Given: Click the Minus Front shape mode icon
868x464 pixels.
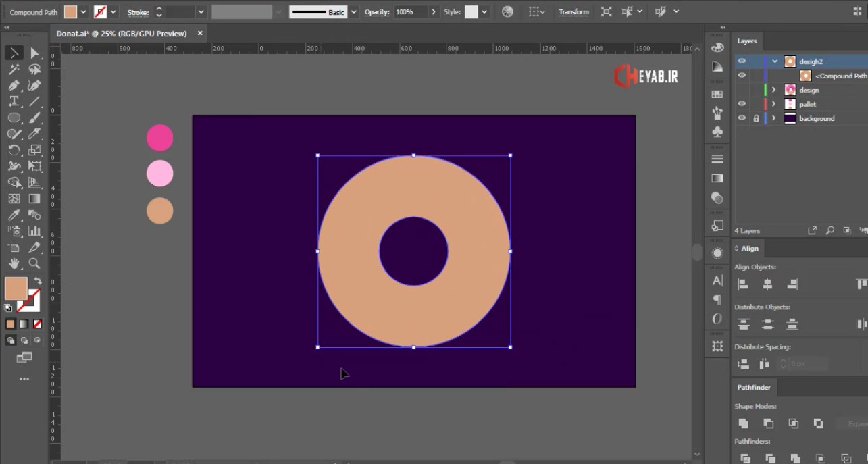Looking at the screenshot, I should 769,423.
